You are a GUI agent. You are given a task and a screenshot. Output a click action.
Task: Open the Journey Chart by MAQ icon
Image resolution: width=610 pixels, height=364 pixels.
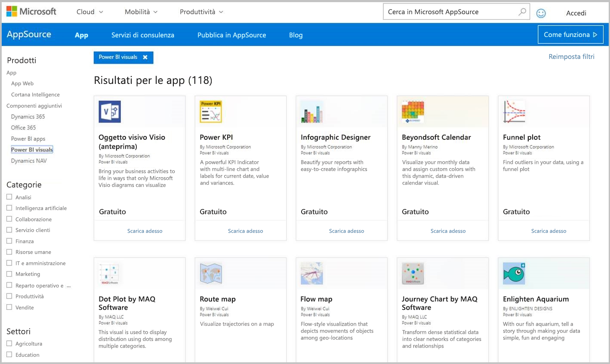click(413, 274)
